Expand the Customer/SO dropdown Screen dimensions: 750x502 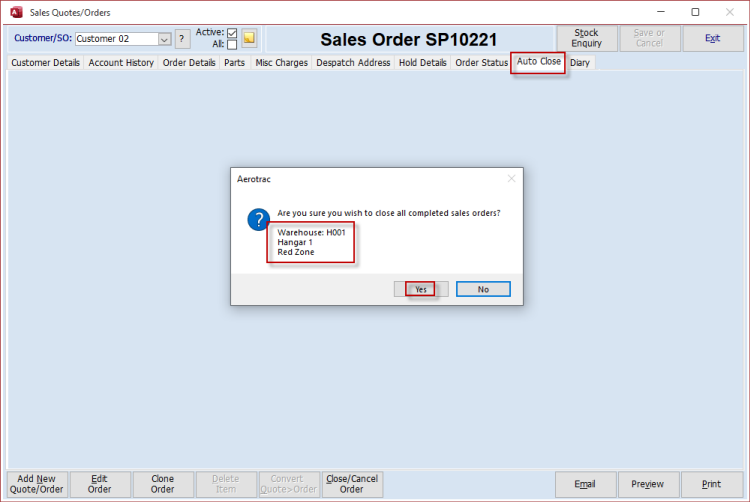[165, 39]
